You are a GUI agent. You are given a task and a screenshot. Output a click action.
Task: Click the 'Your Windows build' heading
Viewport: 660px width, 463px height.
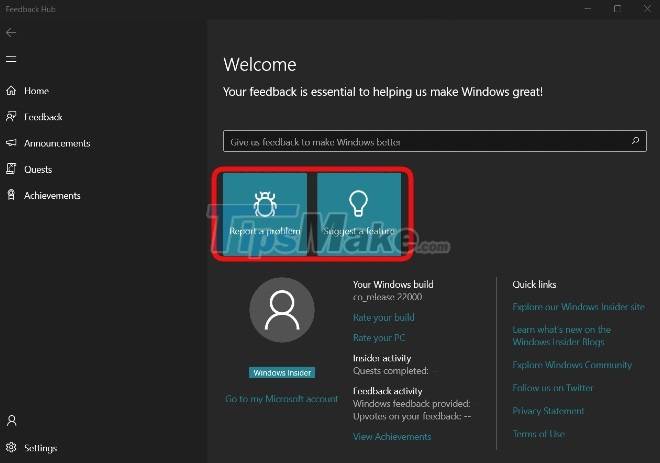point(393,285)
